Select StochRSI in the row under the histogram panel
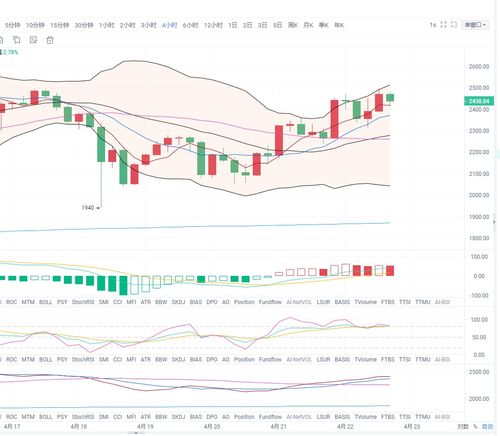This screenshot has height=436, width=500. (83, 302)
